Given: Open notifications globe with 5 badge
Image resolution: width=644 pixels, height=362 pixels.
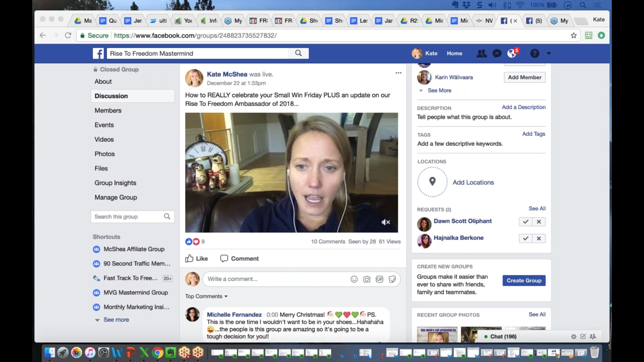Looking at the screenshot, I should (x=512, y=53).
